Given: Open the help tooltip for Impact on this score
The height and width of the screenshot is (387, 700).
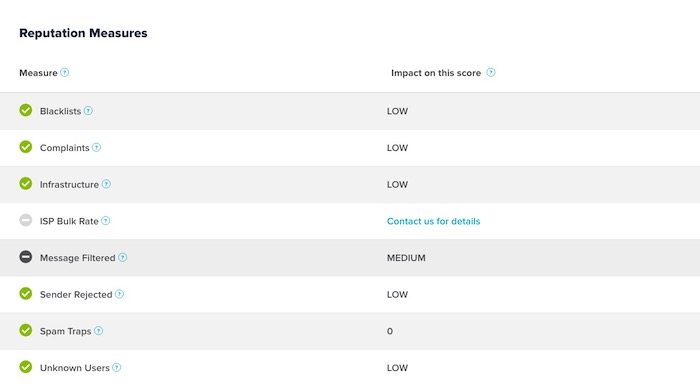Looking at the screenshot, I should (491, 72).
